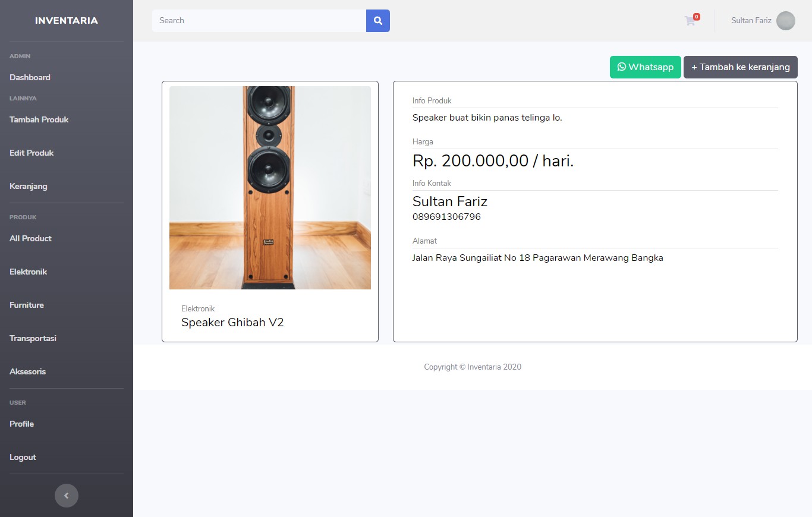Click the INVENTARIA logo
Viewport: 812px width, 517px height.
coord(66,20)
